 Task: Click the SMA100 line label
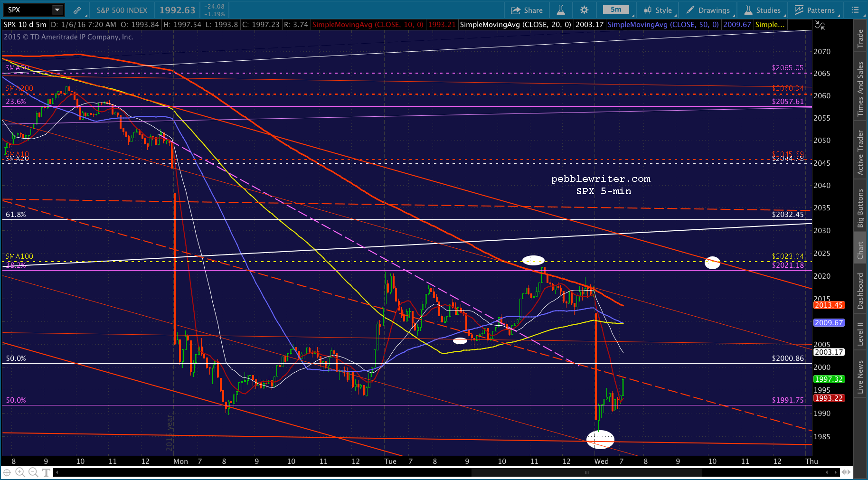19,256
